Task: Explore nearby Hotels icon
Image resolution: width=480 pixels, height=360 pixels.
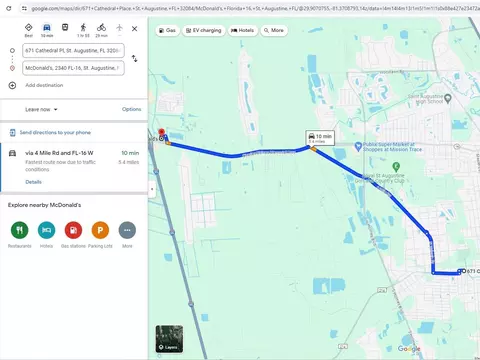Action: pyautogui.click(x=46, y=230)
